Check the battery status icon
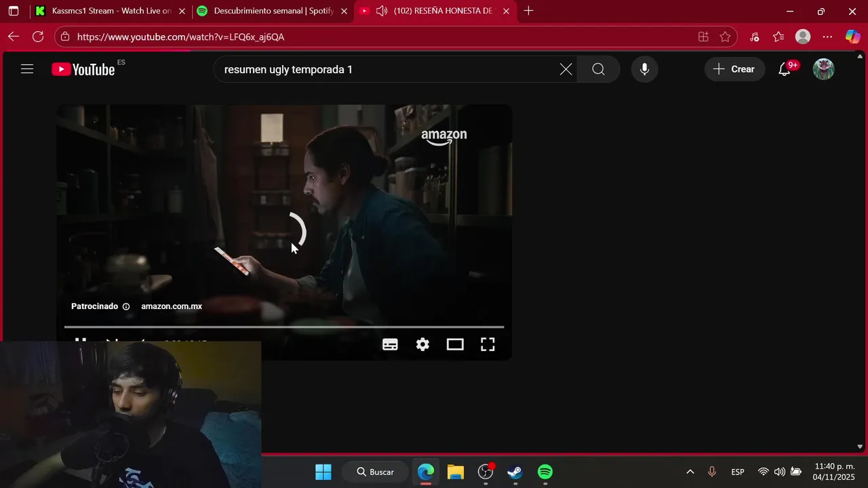The image size is (868, 488). pos(796,472)
